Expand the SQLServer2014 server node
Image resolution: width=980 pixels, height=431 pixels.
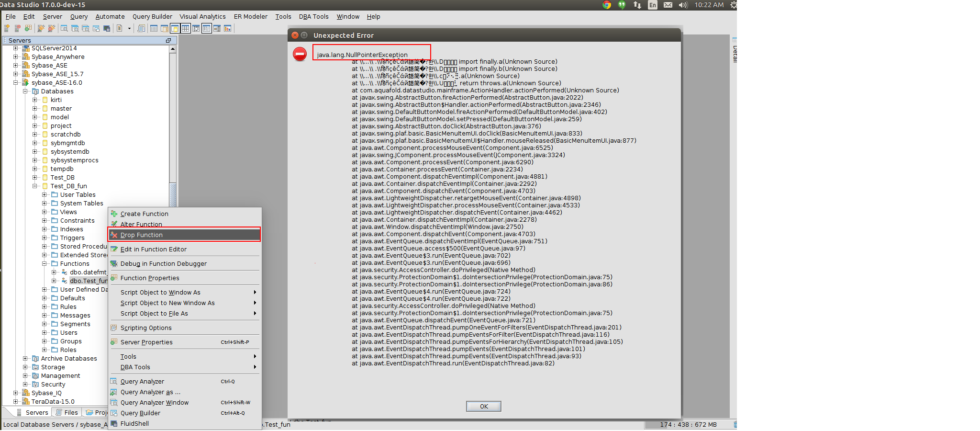15,48
